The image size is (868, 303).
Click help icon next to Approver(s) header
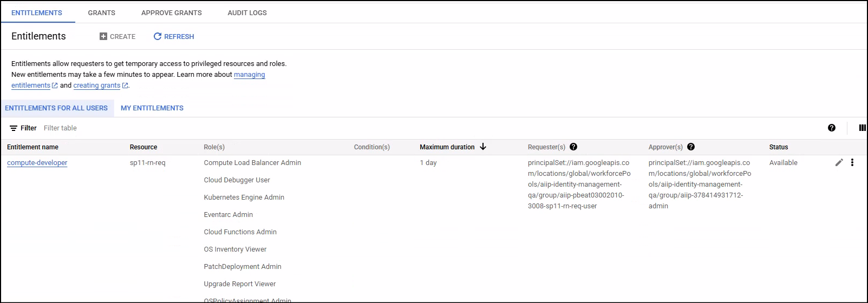pos(691,147)
